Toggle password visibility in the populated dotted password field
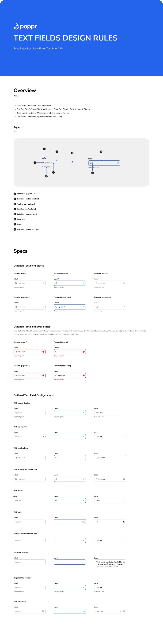The width and height of the screenshot is (163, 644). coord(124,611)
